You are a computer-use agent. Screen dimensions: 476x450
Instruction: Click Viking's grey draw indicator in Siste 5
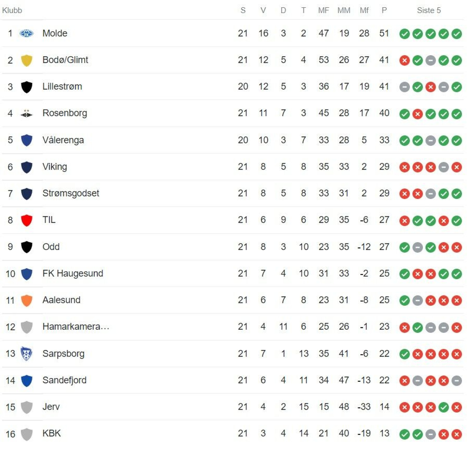tap(443, 167)
